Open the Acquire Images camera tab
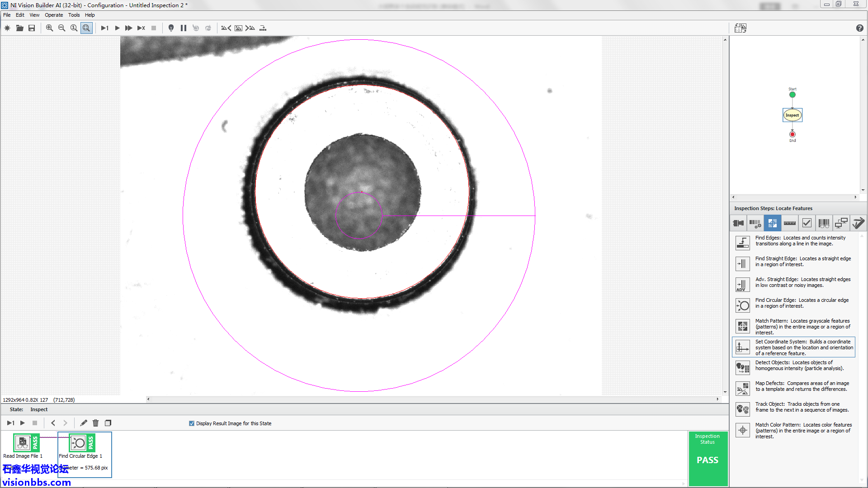Image resolution: width=868 pixels, height=488 pixels. point(738,223)
